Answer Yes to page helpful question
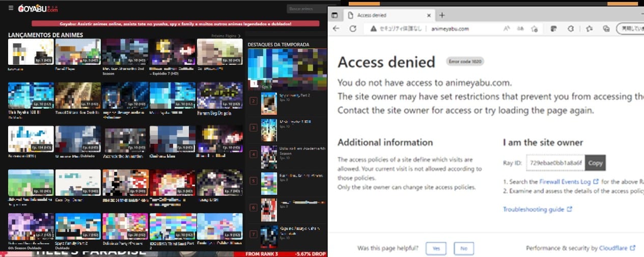The height and width of the screenshot is (257, 644). pyautogui.click(x=436, y=248)
